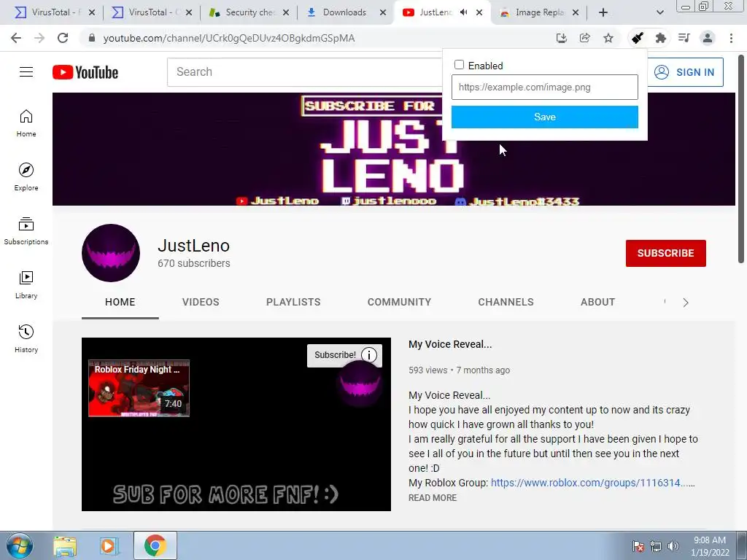The height and width of the screenshot is (560, 747).
Task: Go back to previous page
Action: point(16,38)
